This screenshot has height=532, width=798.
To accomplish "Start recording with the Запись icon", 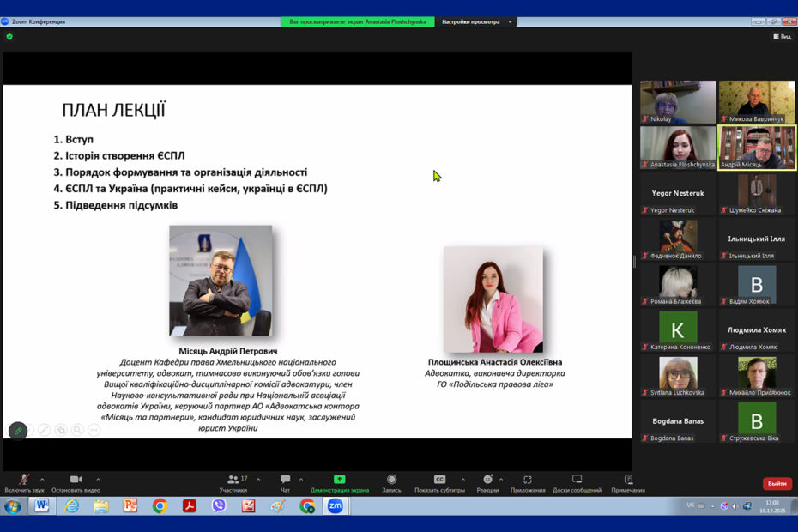I will pyautogui.click(x=391, y=480).
